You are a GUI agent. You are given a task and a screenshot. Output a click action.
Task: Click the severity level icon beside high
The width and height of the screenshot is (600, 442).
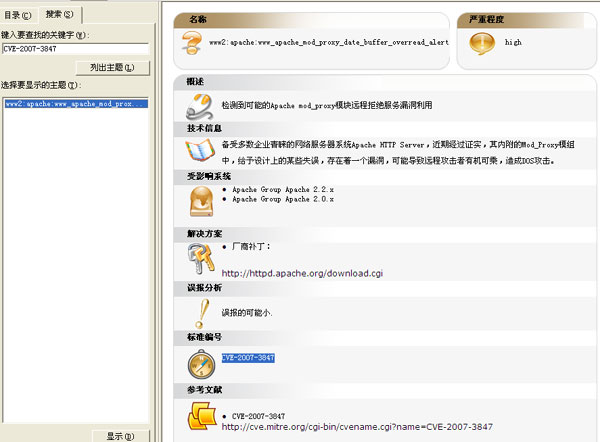point(481,43)
